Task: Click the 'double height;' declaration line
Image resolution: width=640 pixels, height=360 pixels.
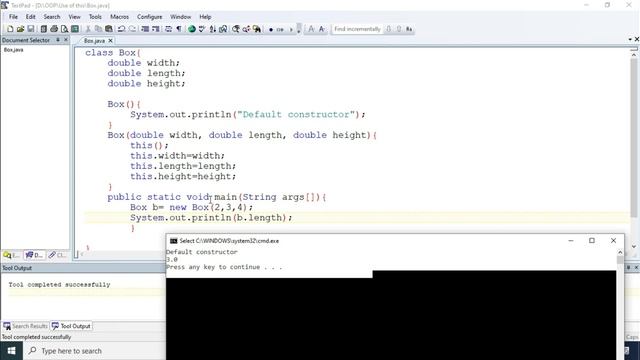Action: [146, 83]
